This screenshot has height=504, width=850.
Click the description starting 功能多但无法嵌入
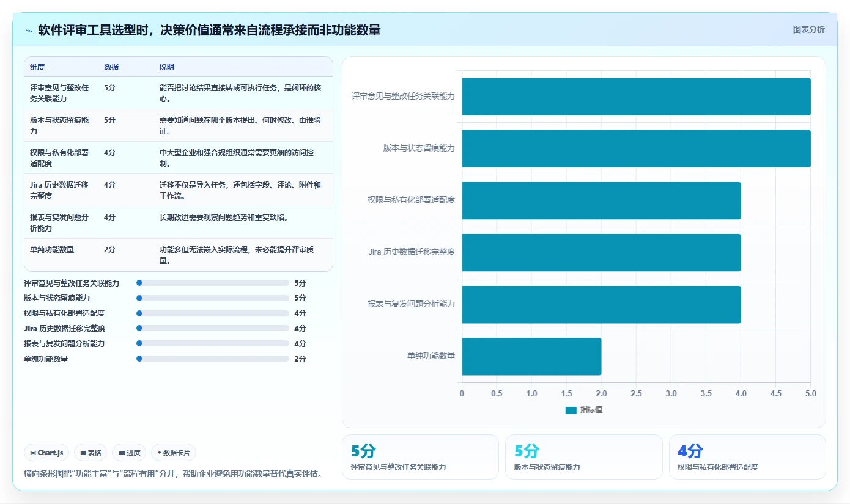(x=237, y=255)
